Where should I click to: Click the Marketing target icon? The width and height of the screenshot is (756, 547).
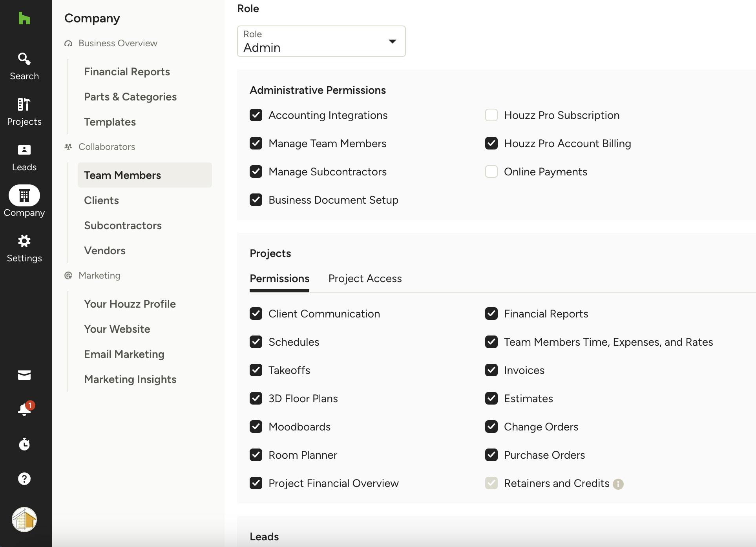(x=68, y=275)
